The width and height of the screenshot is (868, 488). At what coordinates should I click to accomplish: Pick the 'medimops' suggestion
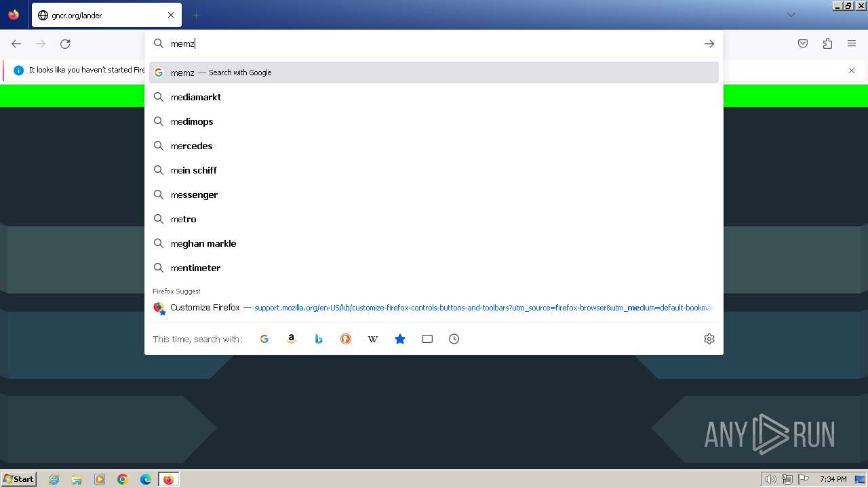pyautogui.click(x=434, y=121)
